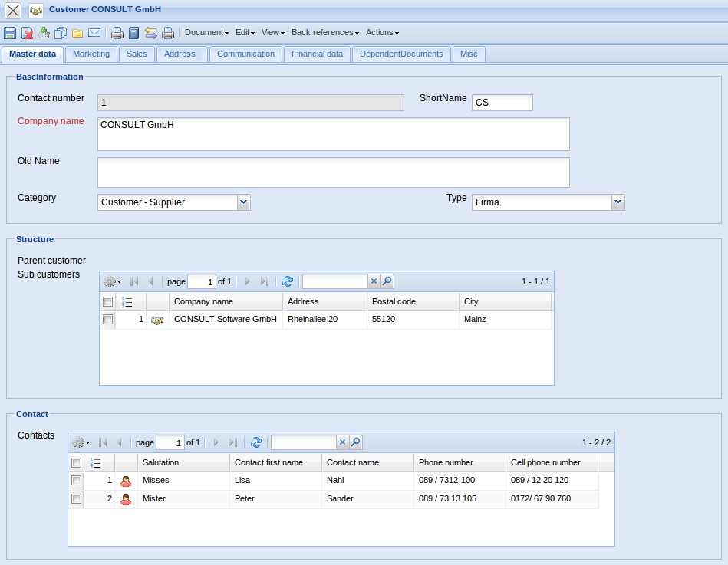Click the ShortName input field
Viewport: 728px width, 565px height.
click(502, 103)
